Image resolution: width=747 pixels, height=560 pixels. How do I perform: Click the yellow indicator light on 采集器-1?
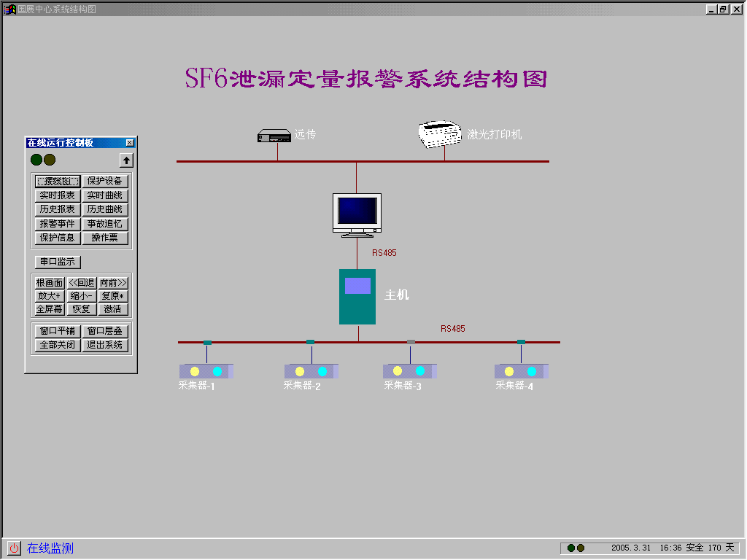point(194,371)
